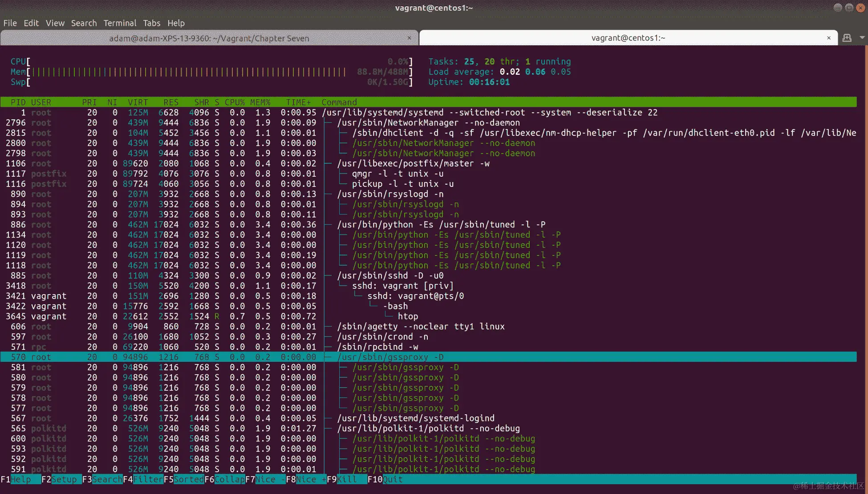This screenshot has height=494, width=868.
Task: Switch to the adam@adam-XPS-13-9360 tab
Action: point(209,38)
